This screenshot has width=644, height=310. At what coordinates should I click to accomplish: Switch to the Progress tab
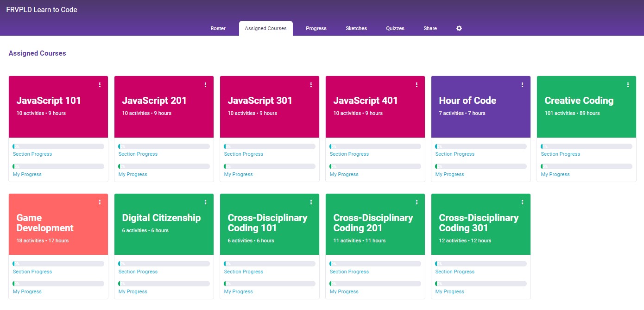coord(316,28)
